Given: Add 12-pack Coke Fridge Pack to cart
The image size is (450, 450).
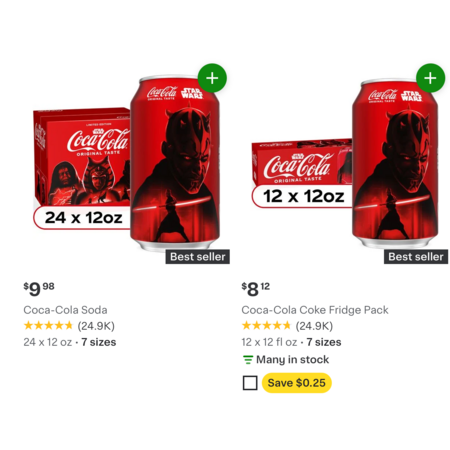Looking at the screenshot, I should (431, 78).
